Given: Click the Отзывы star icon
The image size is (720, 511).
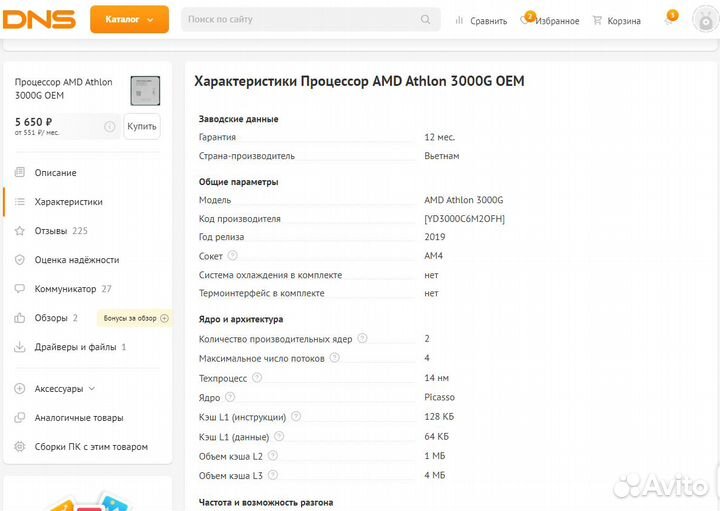Looking at the screenshot, I should (x=20, y=230).
